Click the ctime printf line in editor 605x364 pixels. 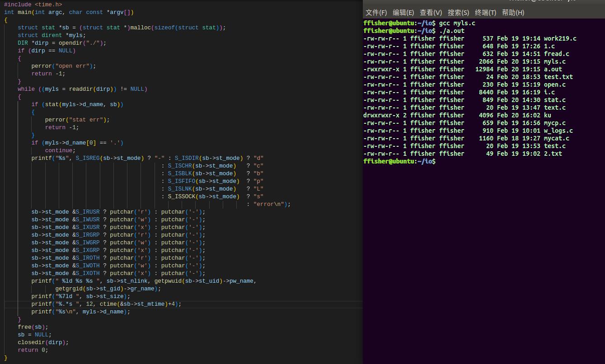(x=106, y=304)
